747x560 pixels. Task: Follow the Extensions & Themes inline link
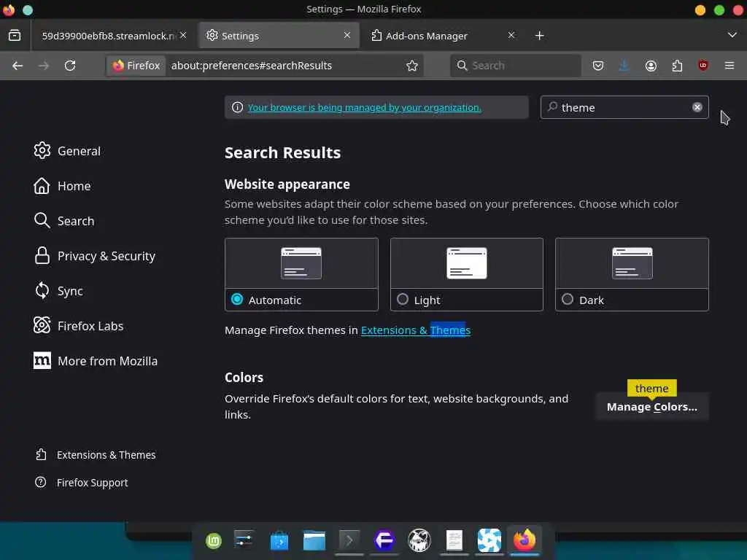[x=415, y=330]
